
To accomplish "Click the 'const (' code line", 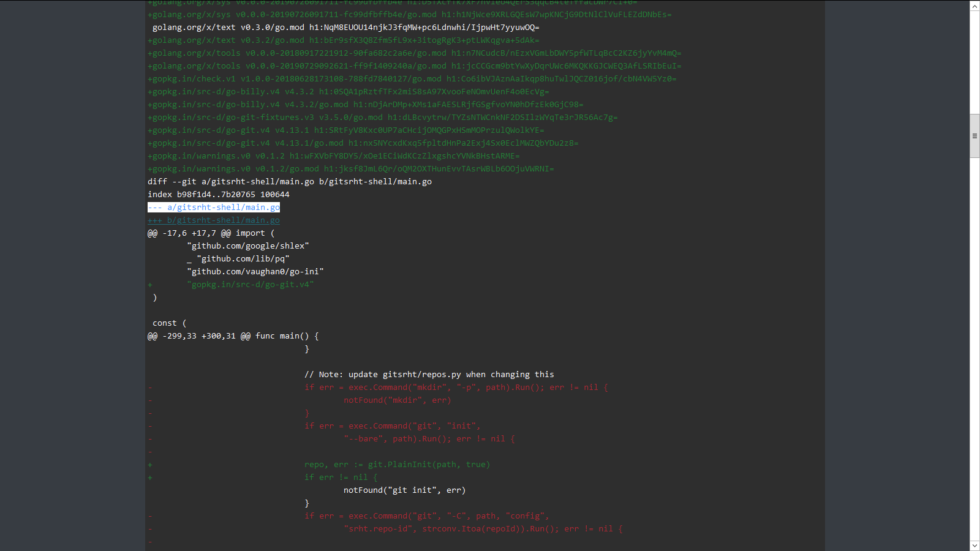I will (169, 323).
